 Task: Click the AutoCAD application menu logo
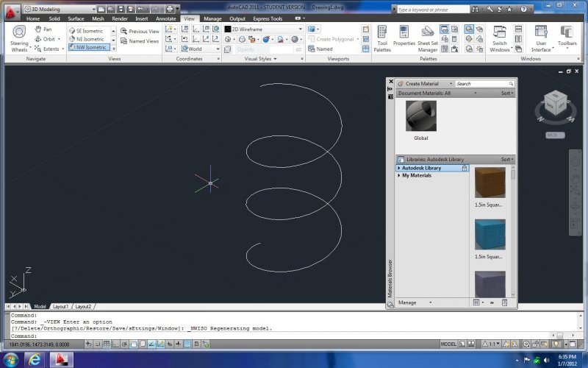(10, 13)
